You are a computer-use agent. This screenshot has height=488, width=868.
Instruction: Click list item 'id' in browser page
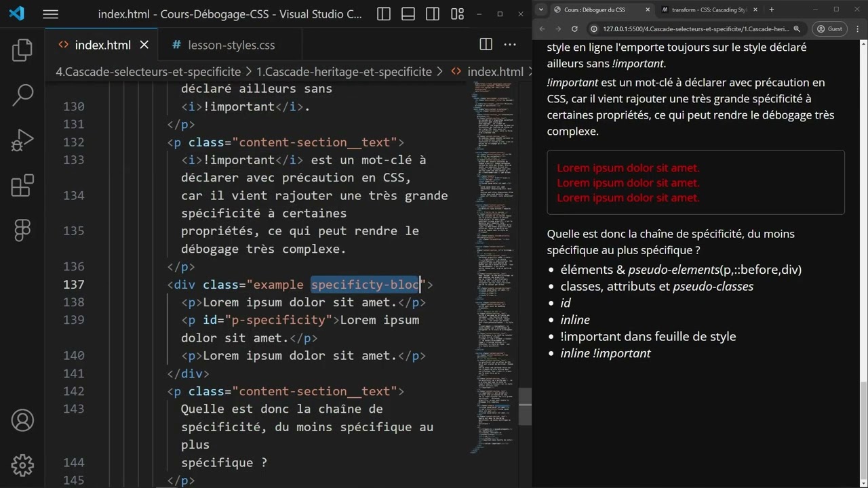(566, 303)
